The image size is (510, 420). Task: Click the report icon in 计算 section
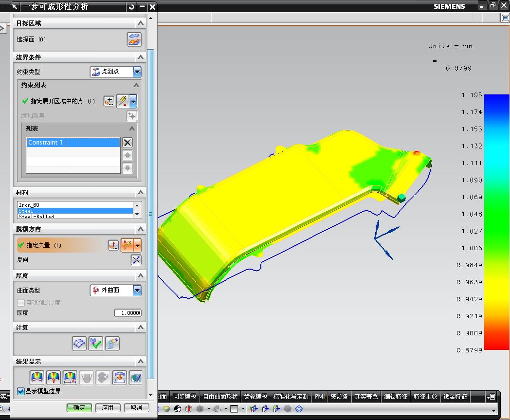[112, 344]
